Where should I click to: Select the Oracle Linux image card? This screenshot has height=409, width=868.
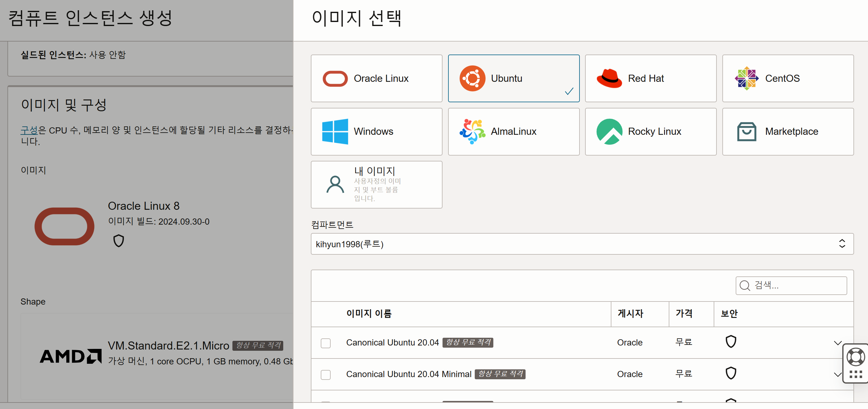coord(377,78)
